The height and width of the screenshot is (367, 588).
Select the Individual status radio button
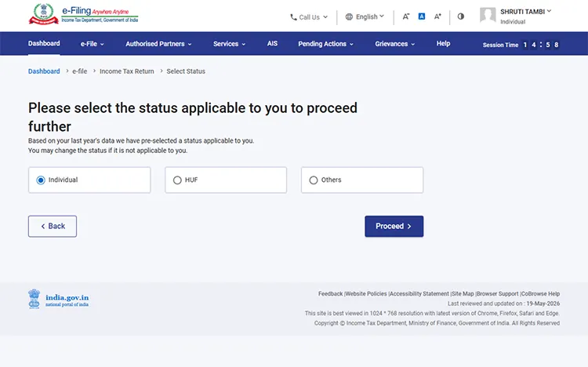[x=41, y=180]
